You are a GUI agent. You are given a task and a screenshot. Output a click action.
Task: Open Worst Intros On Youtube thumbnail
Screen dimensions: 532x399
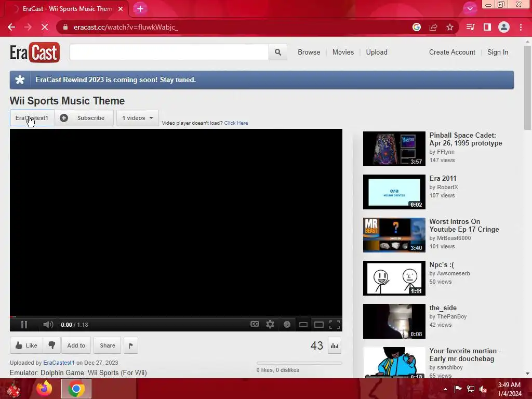click(x=394, y=235)
